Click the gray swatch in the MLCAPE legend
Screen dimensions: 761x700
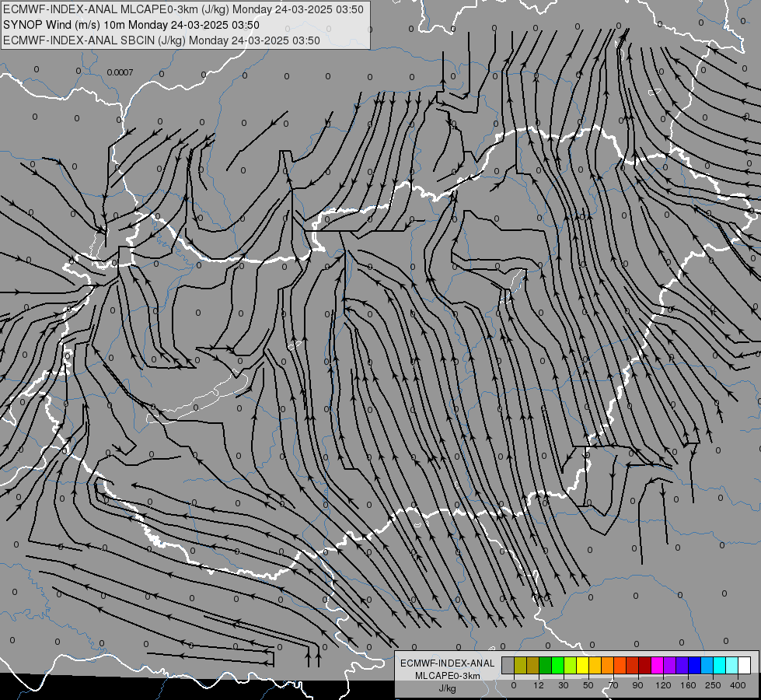coord(508,666)
